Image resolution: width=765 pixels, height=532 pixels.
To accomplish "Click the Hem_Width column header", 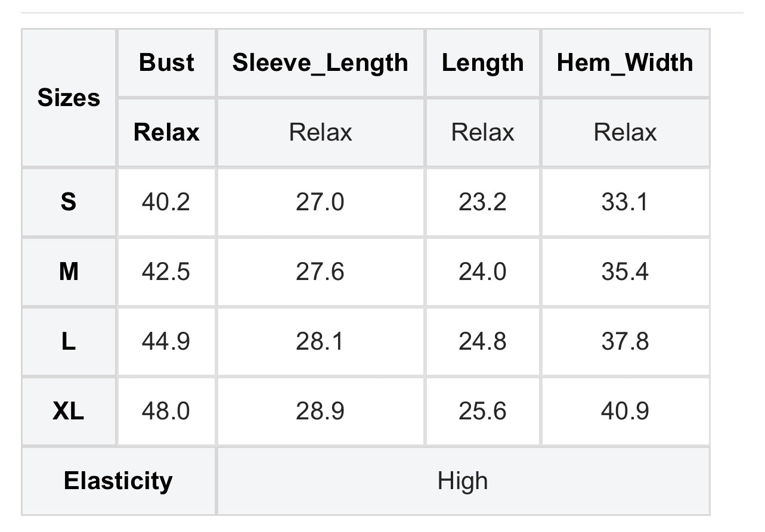I will [625, 63].
